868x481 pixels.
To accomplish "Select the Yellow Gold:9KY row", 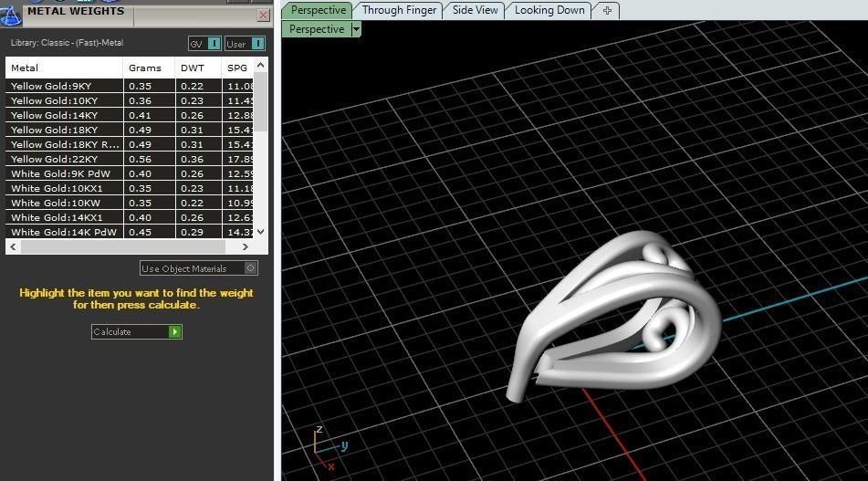I will coord(130,86).
